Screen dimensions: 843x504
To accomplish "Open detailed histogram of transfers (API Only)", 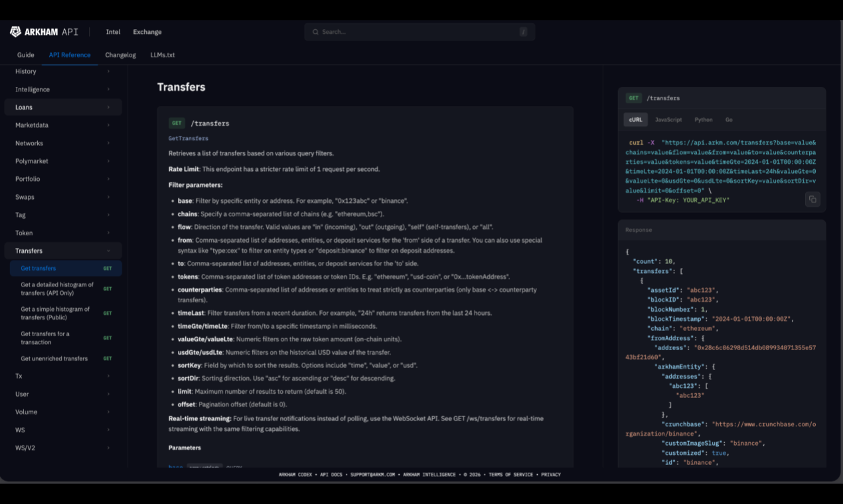I will (x=66, y=288).
